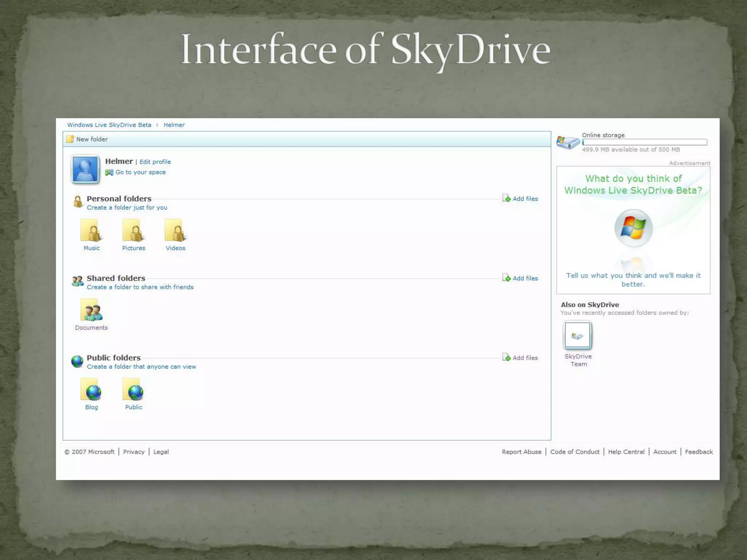Click Windows Live SkyDrive Beta breadcrumb

click(109, 125)
